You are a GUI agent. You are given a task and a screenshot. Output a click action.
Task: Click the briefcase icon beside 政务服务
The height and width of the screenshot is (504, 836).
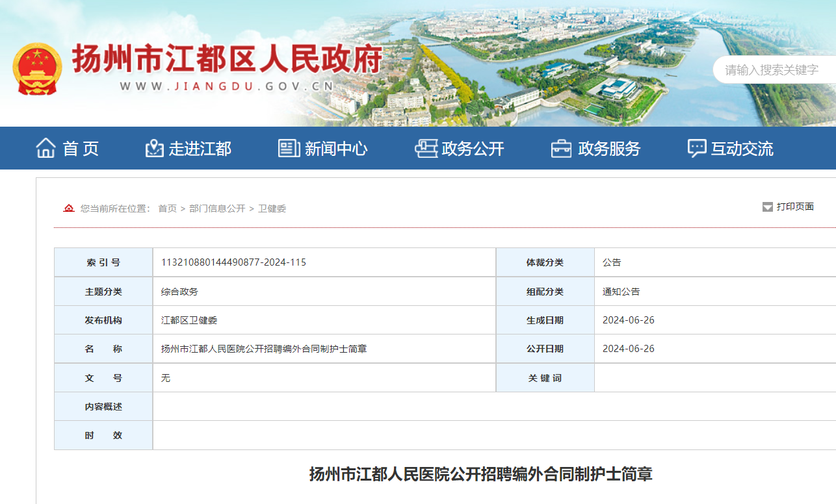pyautogui.click(x=561, y=148)
